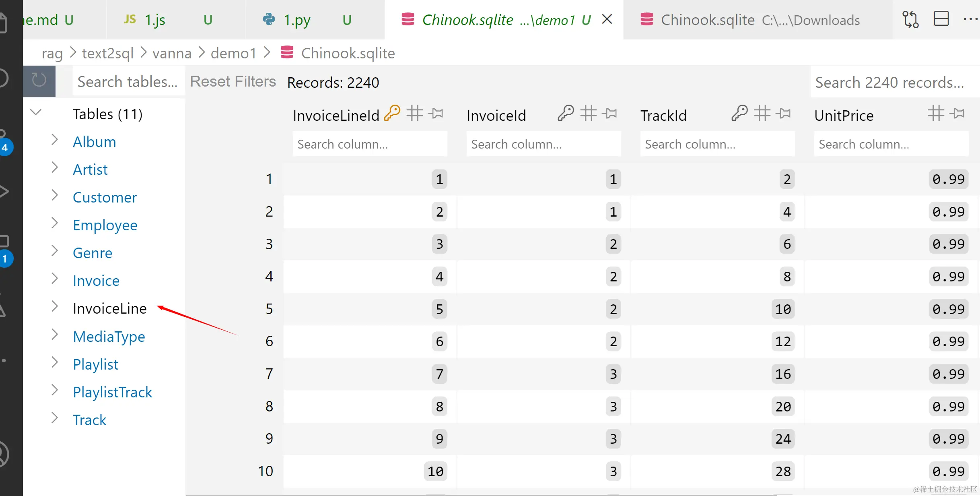
Task: Close the Chinook.sqlite demo1 tab
Action: (607, 19)
